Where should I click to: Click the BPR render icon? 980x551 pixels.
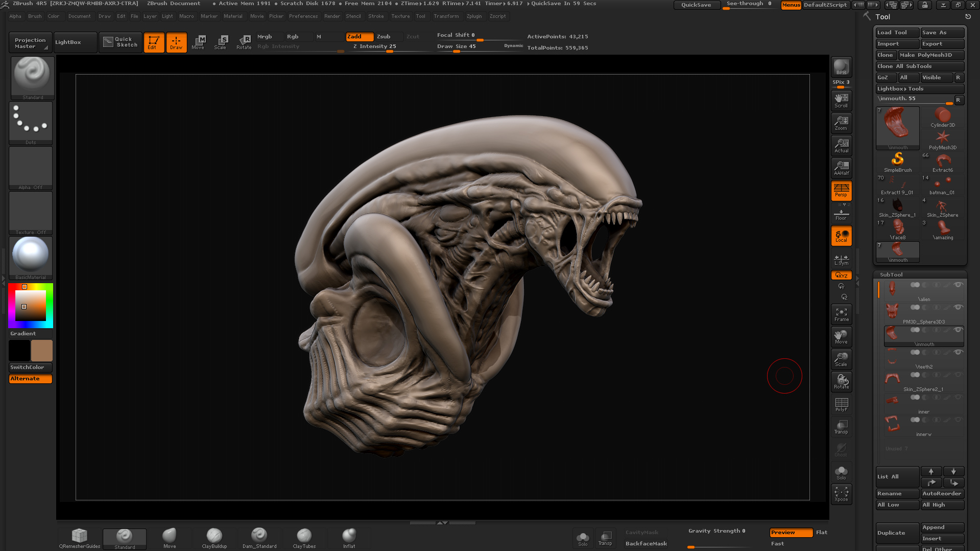pyautogui.click(x=841, y=67)
